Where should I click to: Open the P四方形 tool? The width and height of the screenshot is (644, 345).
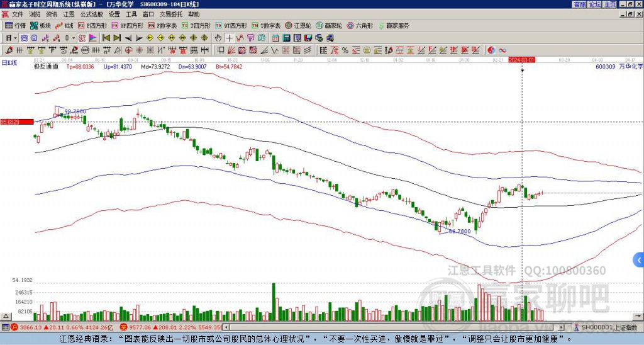coord(92,25)
